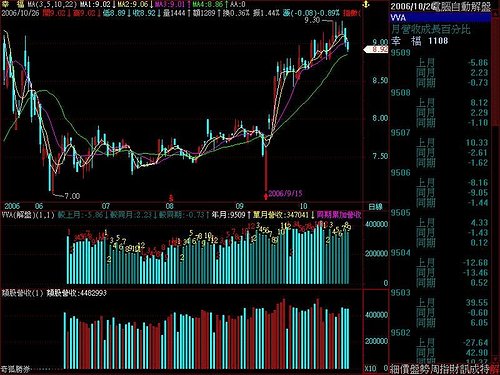
Task: Switch to the 盤 tab in bottom strip
Action: click(x=415, y=369)
